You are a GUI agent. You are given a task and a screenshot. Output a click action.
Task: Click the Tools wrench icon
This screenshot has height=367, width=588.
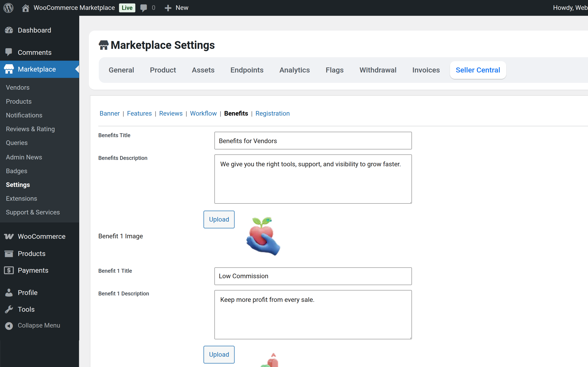[x=9, y=309]
